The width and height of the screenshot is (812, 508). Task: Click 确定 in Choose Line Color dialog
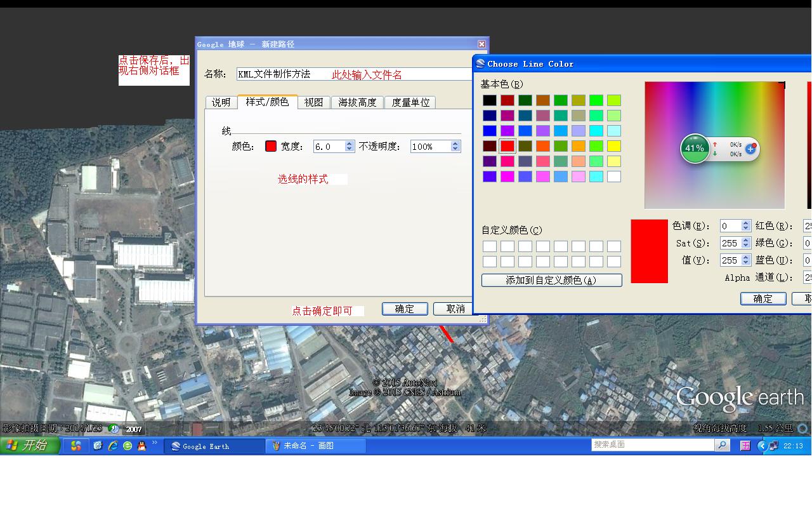(x=763, y=298)
